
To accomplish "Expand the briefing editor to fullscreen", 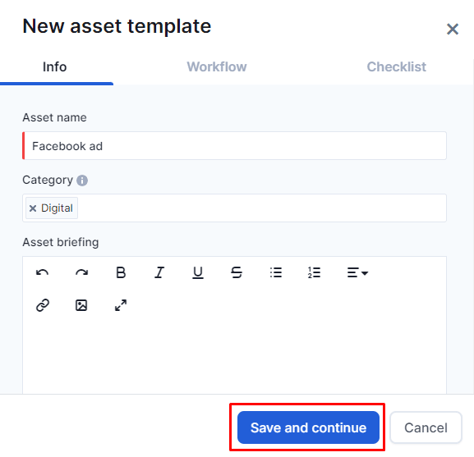I will click(121, 305).
